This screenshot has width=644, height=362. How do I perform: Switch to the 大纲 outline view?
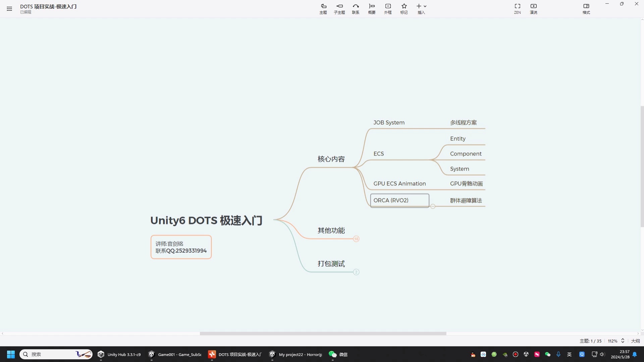(x=635, y=341)
